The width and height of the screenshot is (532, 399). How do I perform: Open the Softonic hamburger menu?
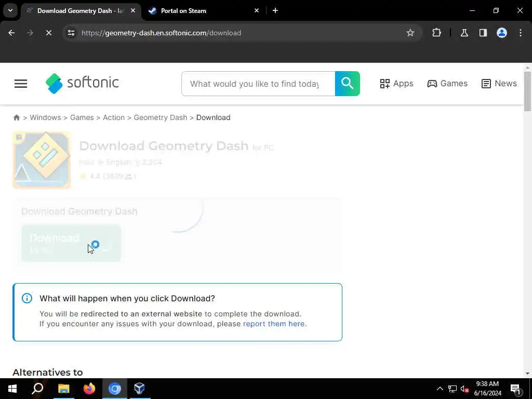(x=21, y=84)
